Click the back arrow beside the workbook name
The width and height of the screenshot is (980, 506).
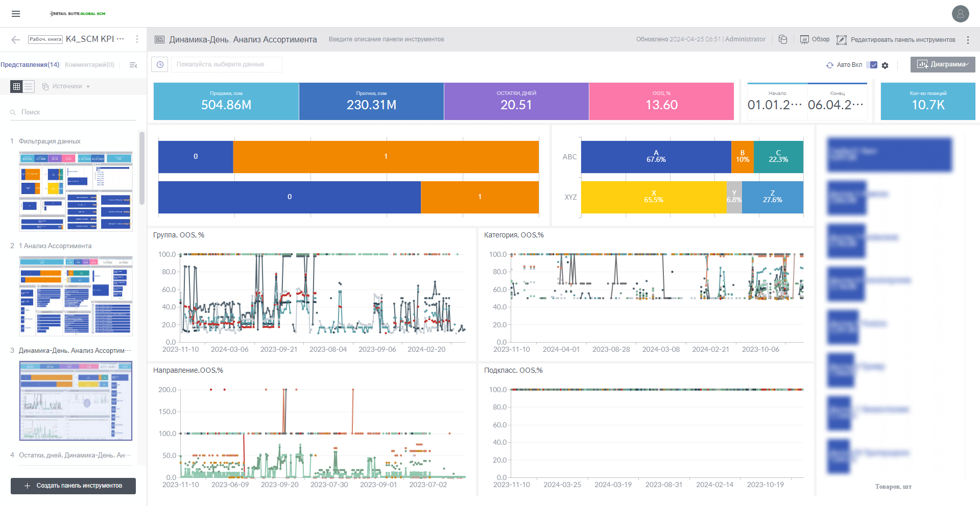click(x=15, y=39)
